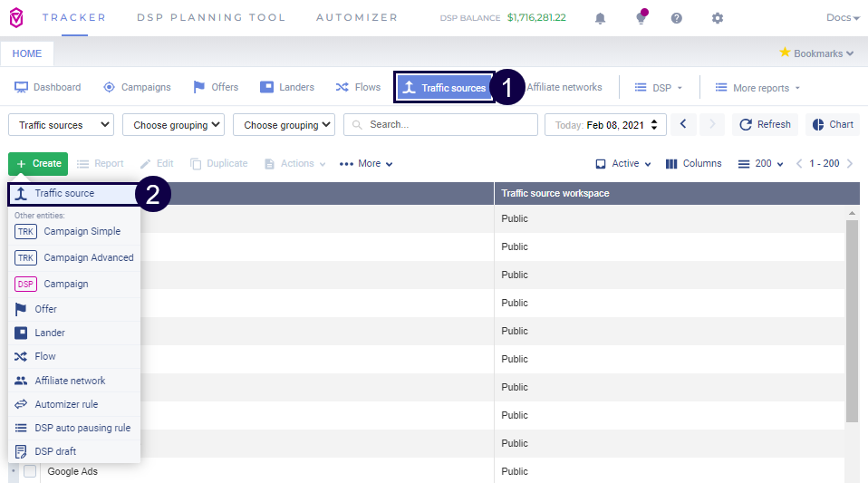Open the Bookmarks dropdown
The height and width of the screenshot is (483, 868).
[x=816, y=53]
